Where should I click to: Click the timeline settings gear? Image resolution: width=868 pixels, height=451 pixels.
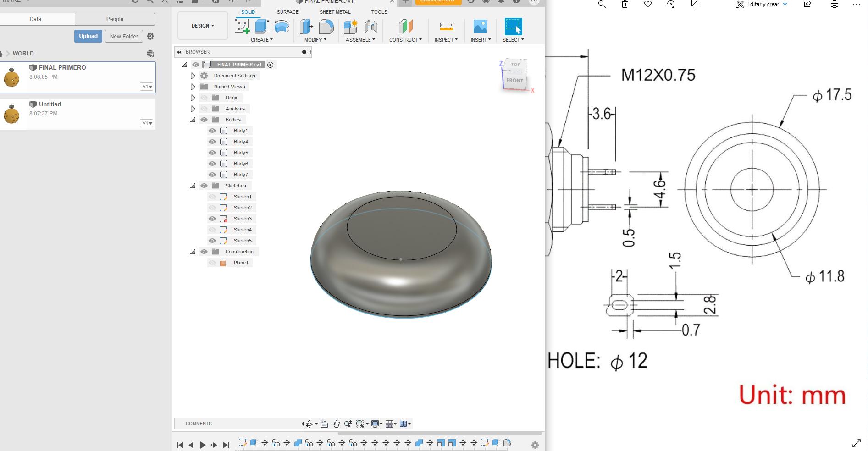coord(535,445)
